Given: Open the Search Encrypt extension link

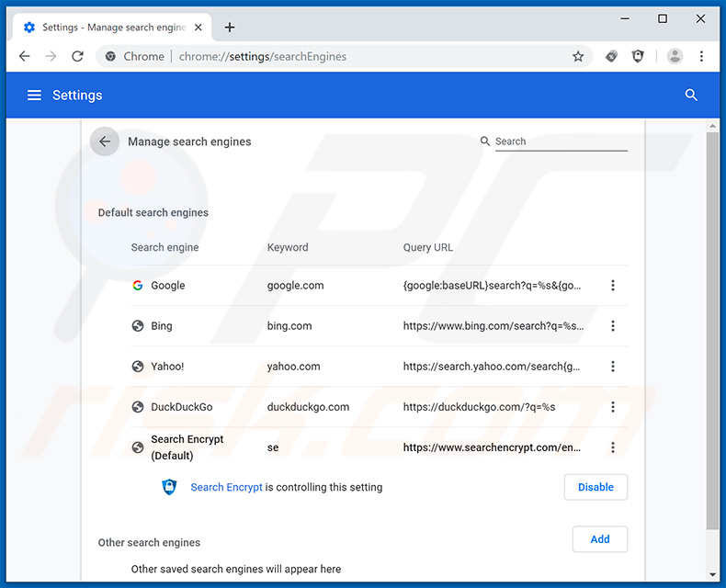Looking at the screenshot, I should (x=226, y=487).
